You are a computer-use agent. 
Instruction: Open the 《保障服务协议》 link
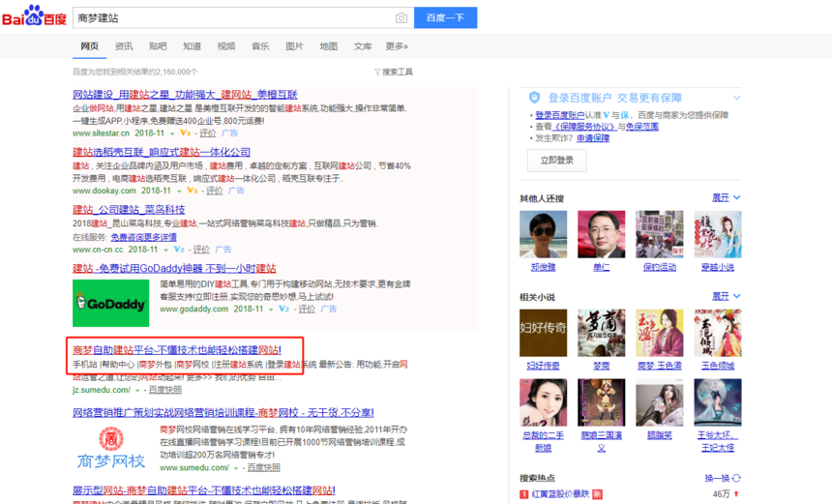point(584,127)
